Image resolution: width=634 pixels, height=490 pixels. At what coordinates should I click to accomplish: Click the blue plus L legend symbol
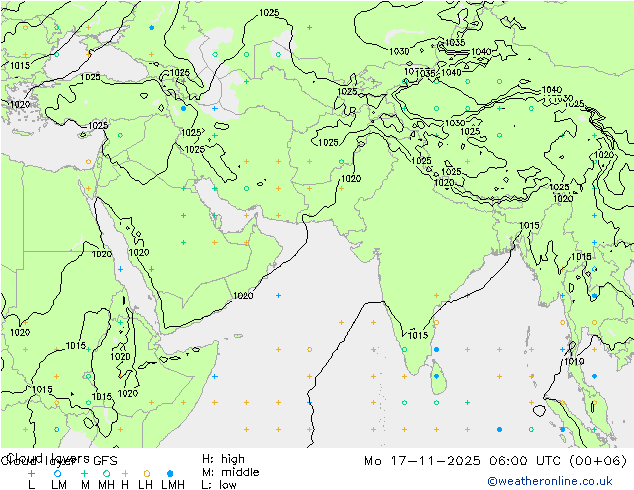pyautogui.click(x=31, y=473)
